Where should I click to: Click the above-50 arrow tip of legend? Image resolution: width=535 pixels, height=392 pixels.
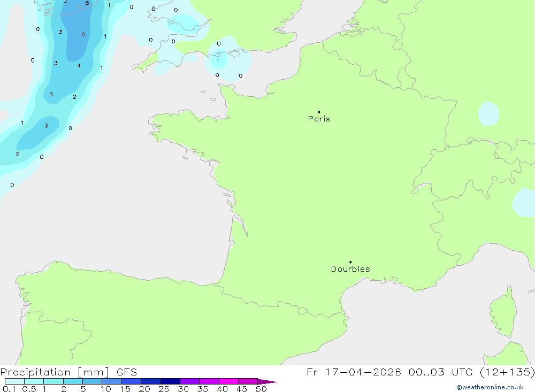[267, 382]
